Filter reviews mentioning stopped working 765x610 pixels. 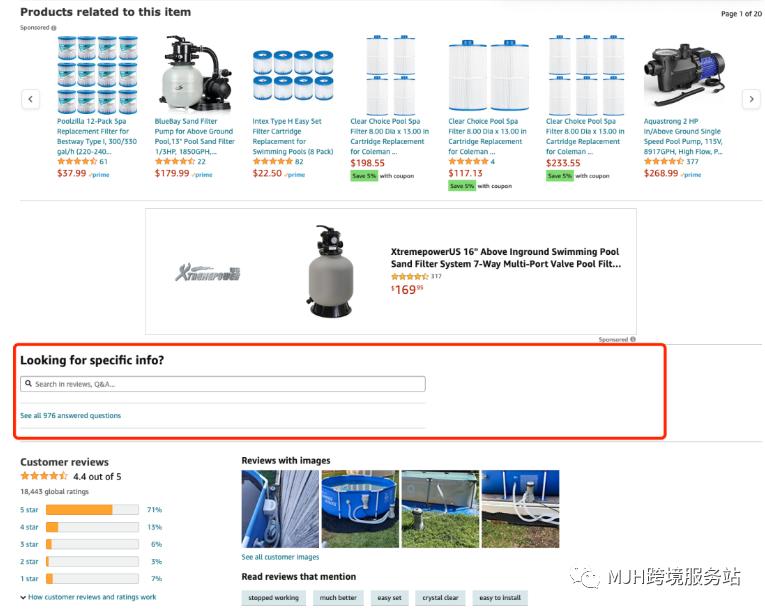pos(273,598)
